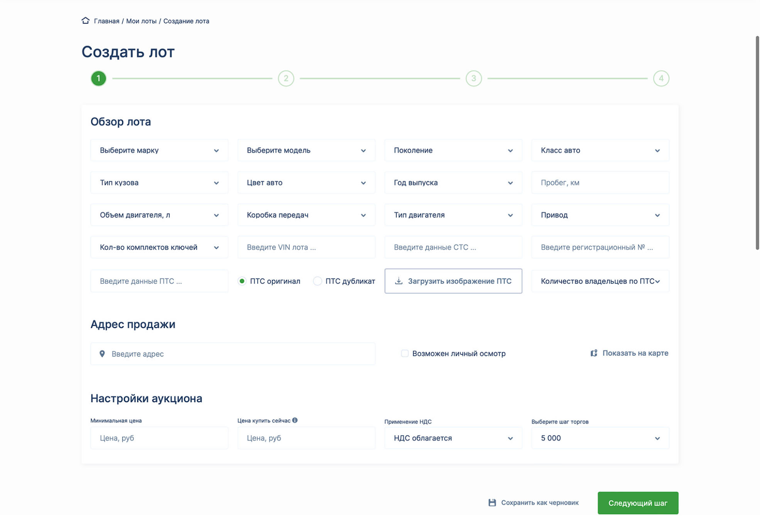Open the Цвет авто dropdown

(x=306, y=183)
